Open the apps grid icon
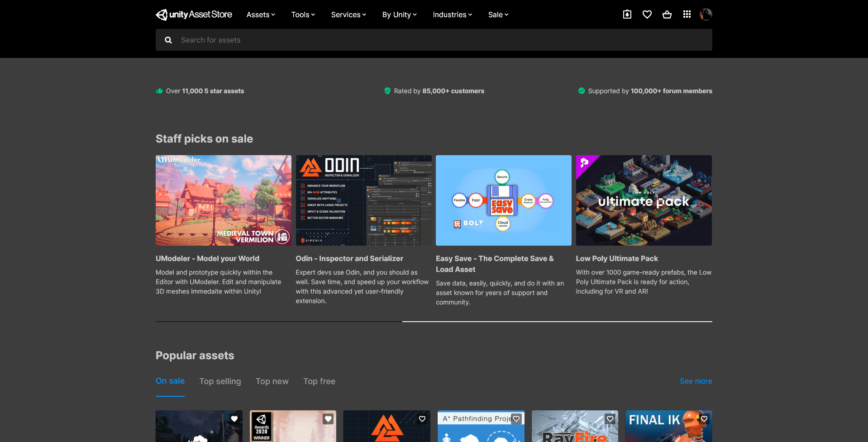868x442 pixels. pyautogui.click(x=687, y=14)
